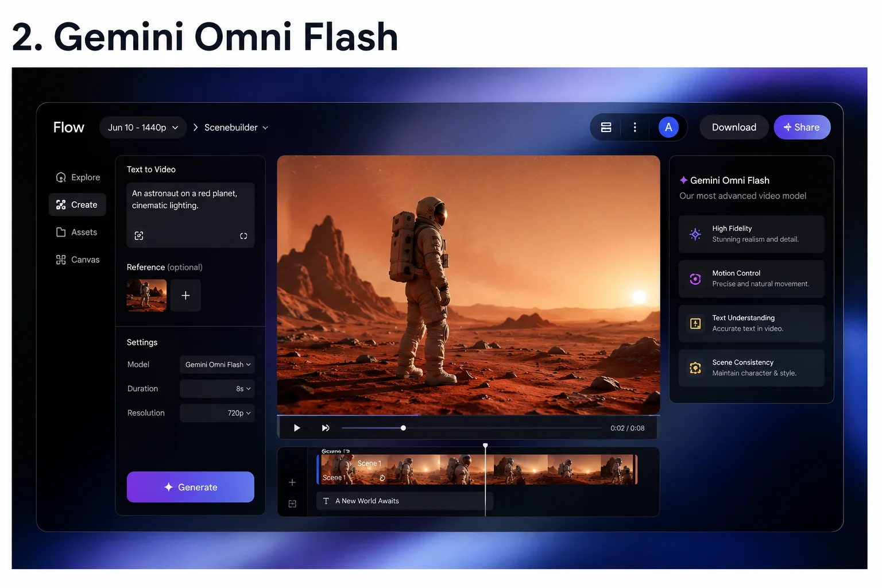This screenshot has height=588, width=882.
Task: Click the Scene Consistency icon
Action: [x=695, y=368]
